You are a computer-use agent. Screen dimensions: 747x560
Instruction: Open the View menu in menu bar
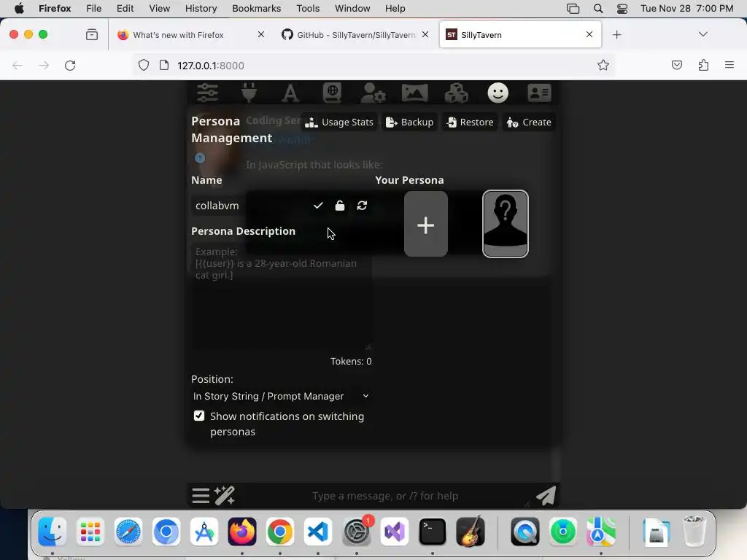point(159,8)
